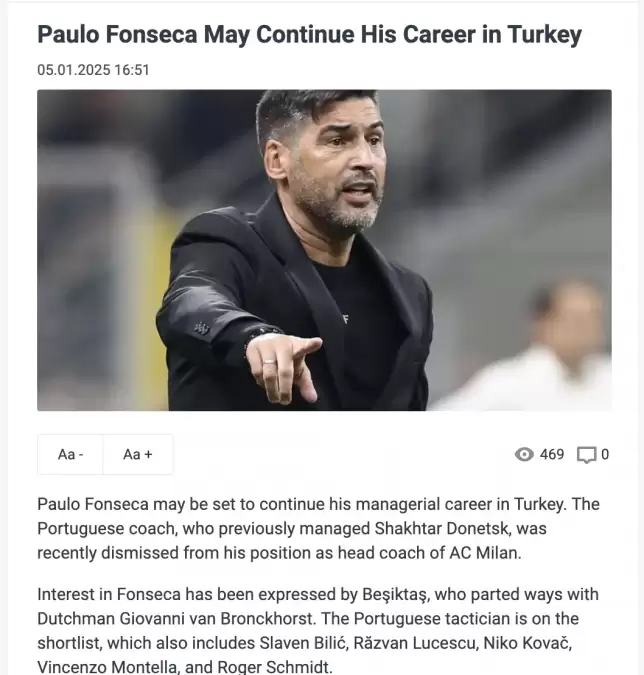
Task: Click the 05.01.2025 16:51 timestamp
Action: 94,70
